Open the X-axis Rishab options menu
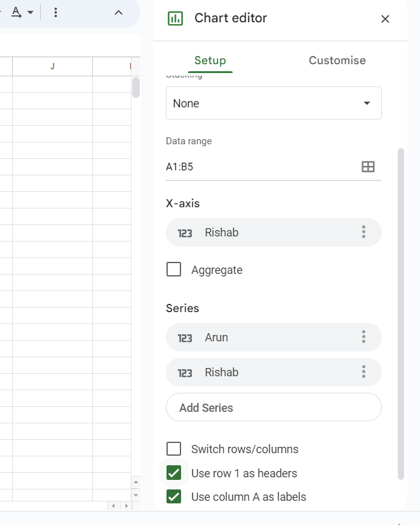The height and width of the screenshot is (525, 420). pyautogui.click(x=363, y=233)
